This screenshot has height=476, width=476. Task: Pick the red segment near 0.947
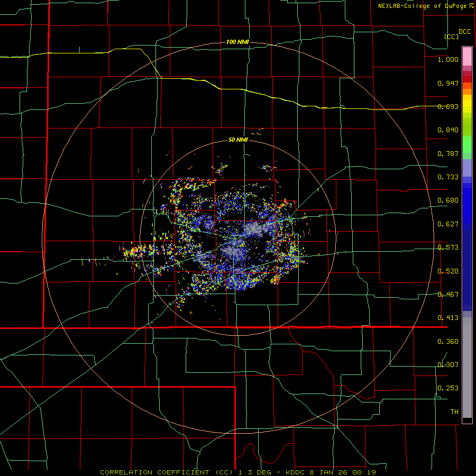coord(467,79)
